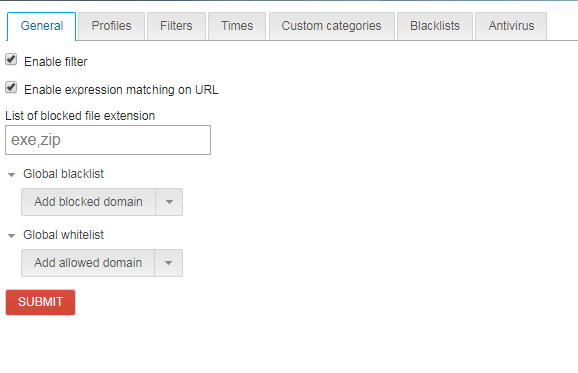578x373 pixels.
Task: Open the Add blocked domain dropdown arrow
Action: (169, 202)
